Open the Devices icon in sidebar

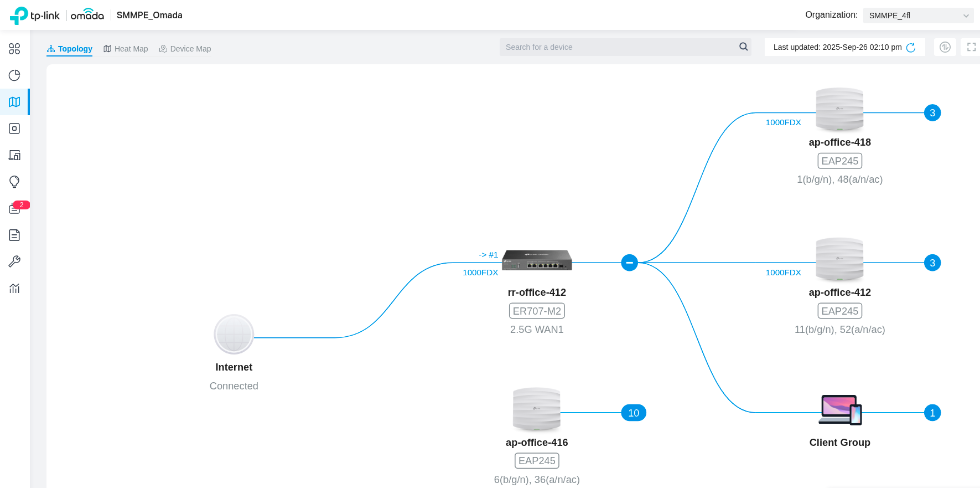pos(14,129)
